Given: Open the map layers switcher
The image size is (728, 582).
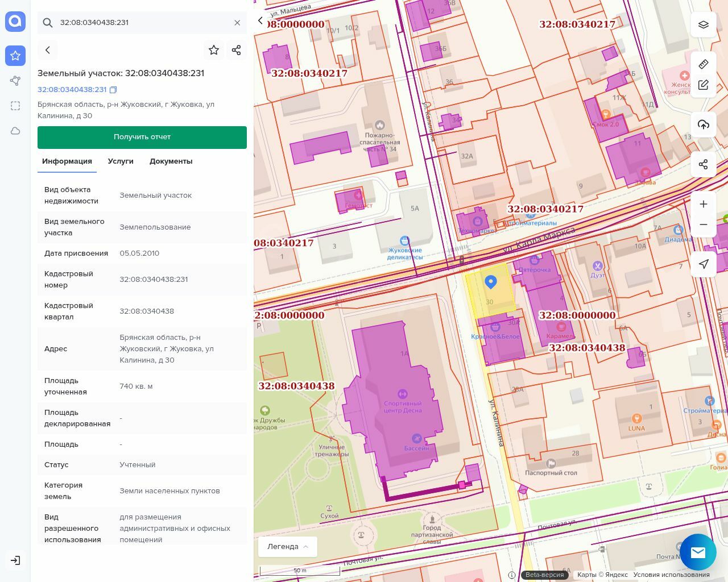Looking at the screenshot, I should 704,24.
